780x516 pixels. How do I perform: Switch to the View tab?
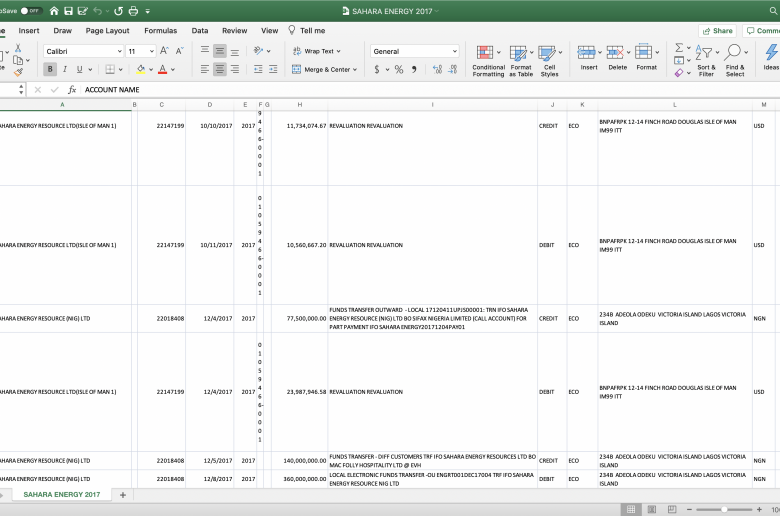[x=270, y=30]
